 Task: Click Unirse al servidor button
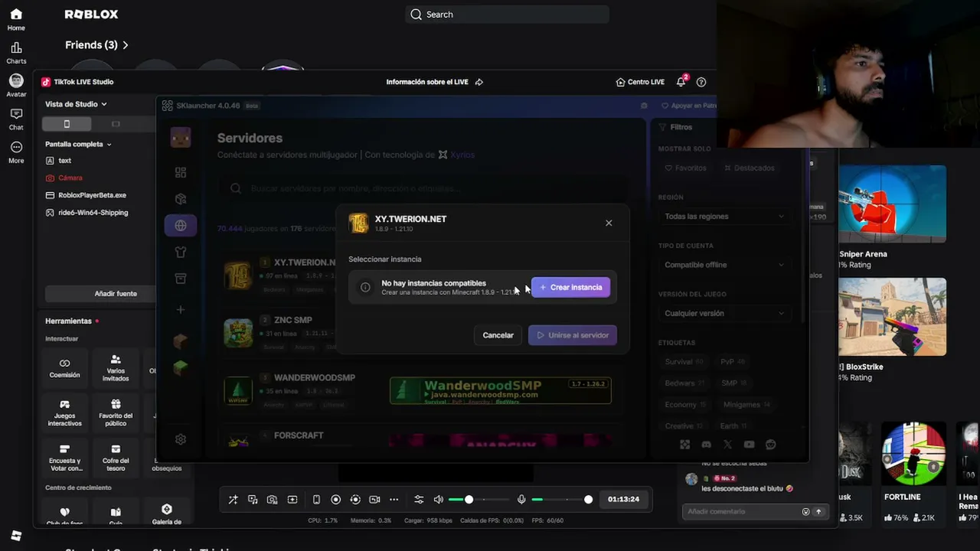573,335
